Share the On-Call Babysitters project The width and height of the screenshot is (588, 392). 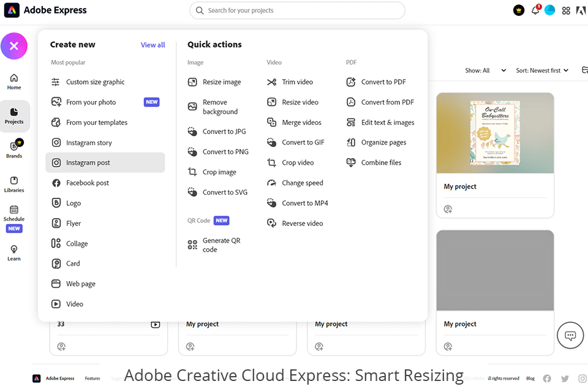(448, 209)
